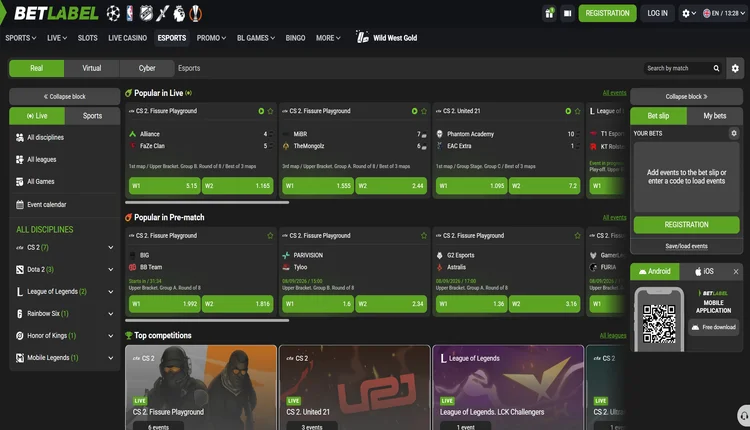Image resolution: width=750 pixels, height=430 pixels.
Task: Open the Premier League lion icon
Action: pos(179,13)
